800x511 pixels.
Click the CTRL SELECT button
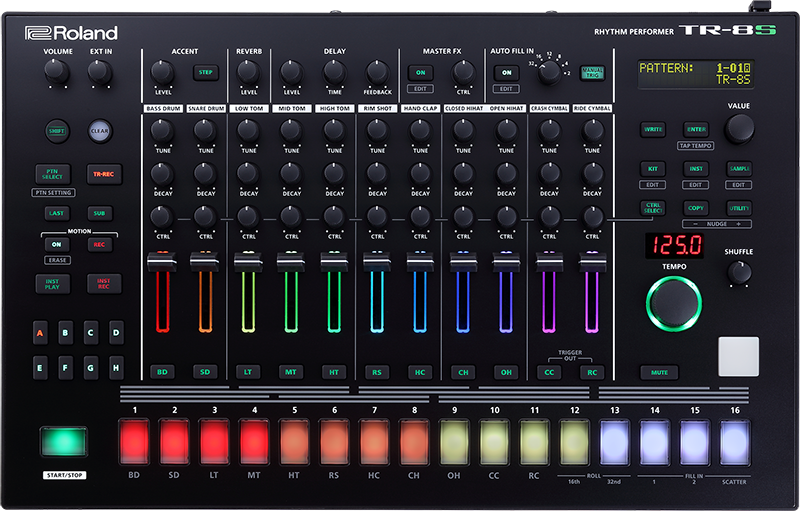[653, 208]
